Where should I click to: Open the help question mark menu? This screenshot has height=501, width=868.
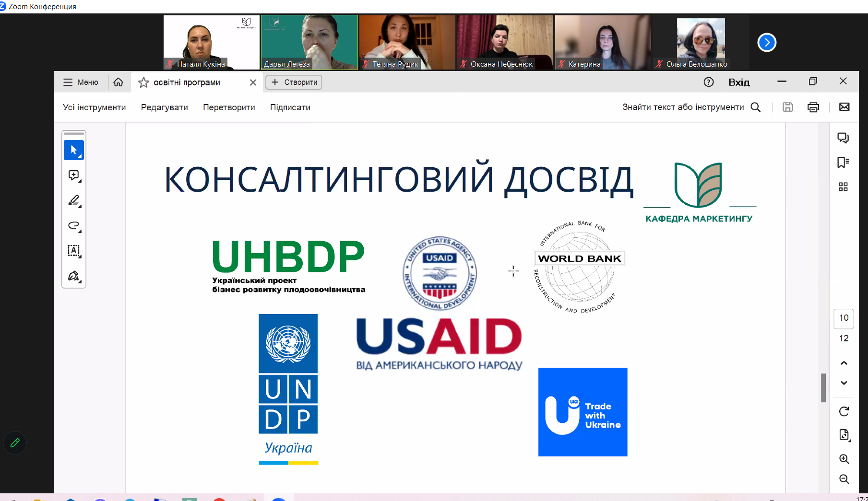point(709,82)
